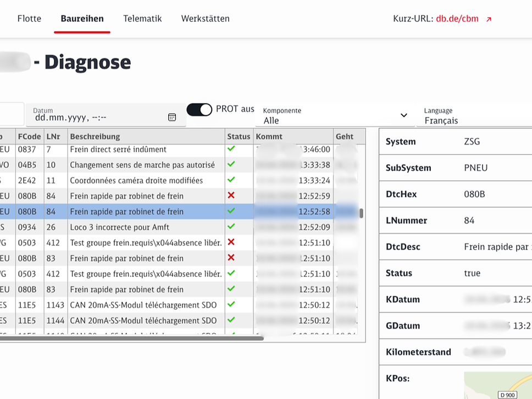Click green check status at 12:52:58 row
The image size is (532, 399).
[x=231, y=211]
